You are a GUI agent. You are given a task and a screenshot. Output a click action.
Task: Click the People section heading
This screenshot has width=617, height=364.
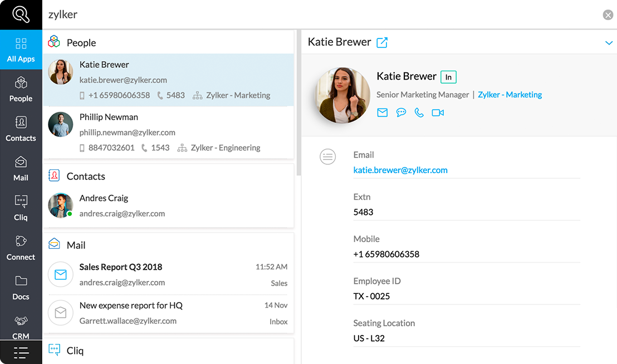coord(81,42)
